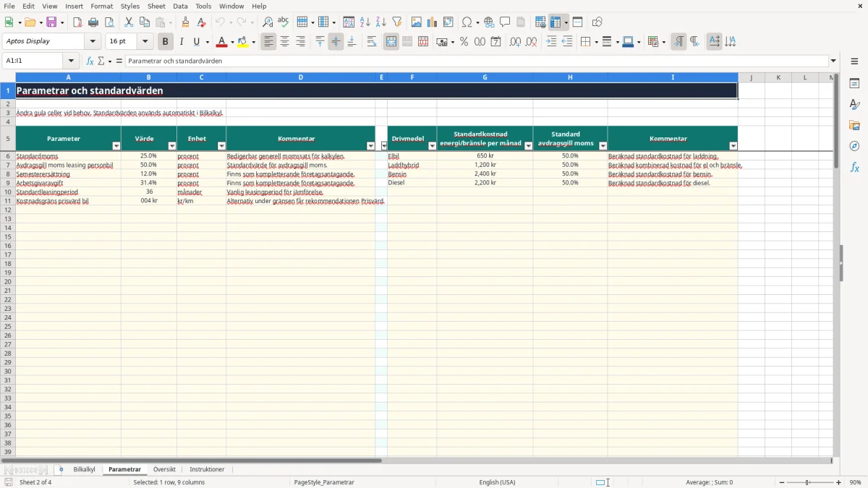Expand the formula bar with its arrow
Screen dimensions: 868x488
833,61
